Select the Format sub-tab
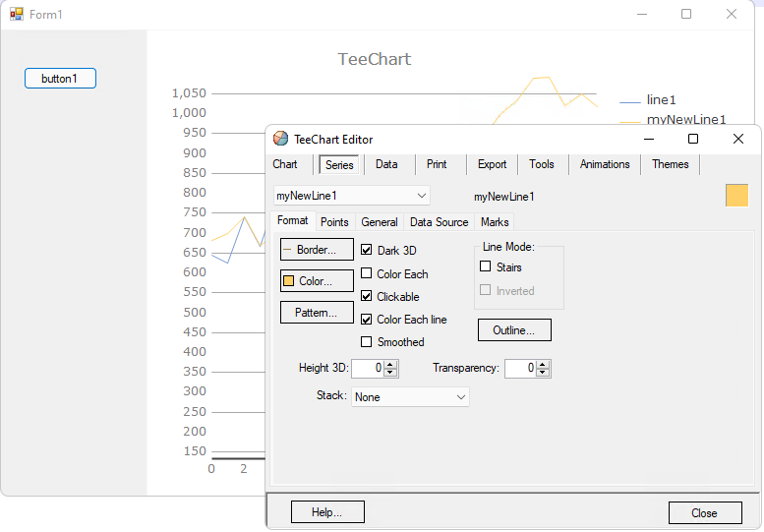Viewport: 764px width, 532px height. click(x=292, y=220)
